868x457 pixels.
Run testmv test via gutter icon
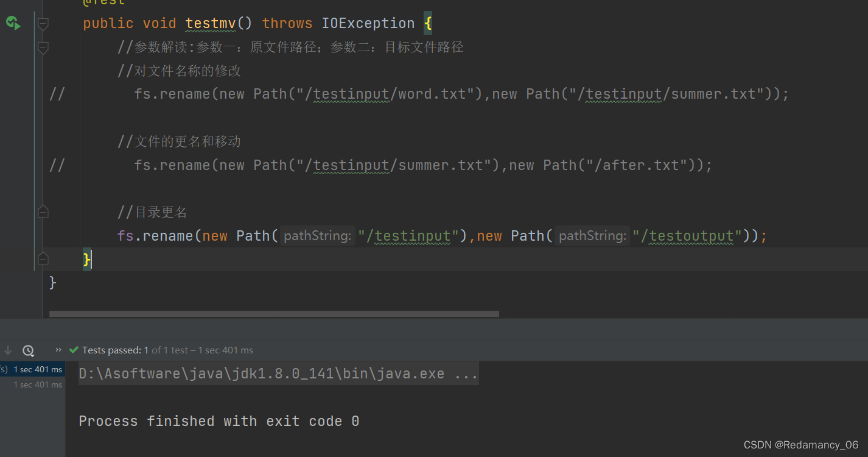click(x=13, y=23)
